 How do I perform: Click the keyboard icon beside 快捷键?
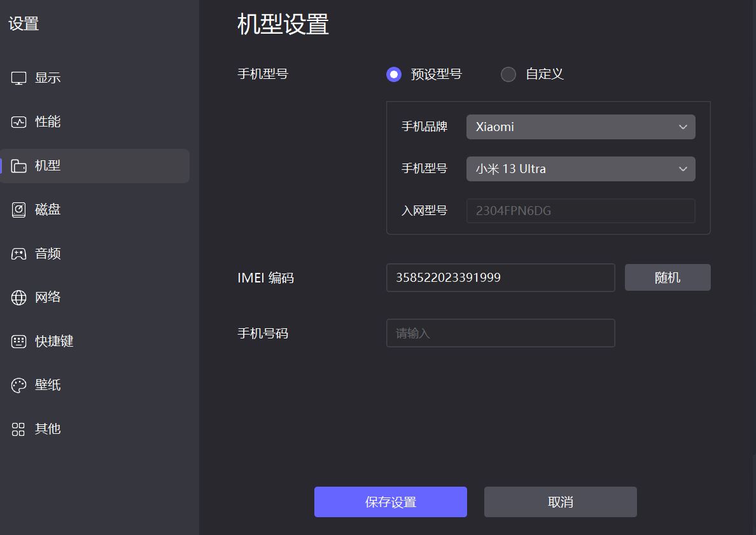click(x=19, y=341)
